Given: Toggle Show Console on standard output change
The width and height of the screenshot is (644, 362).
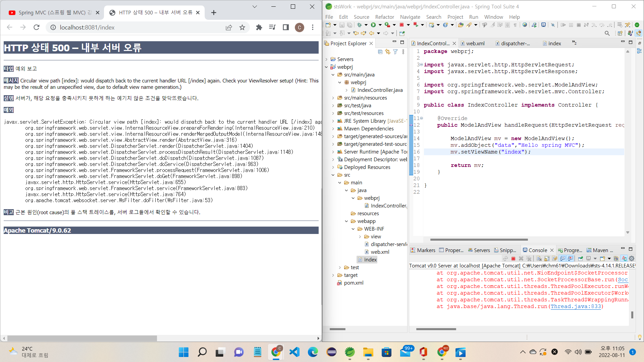Looking at the screenshot, I should point(562,258).
